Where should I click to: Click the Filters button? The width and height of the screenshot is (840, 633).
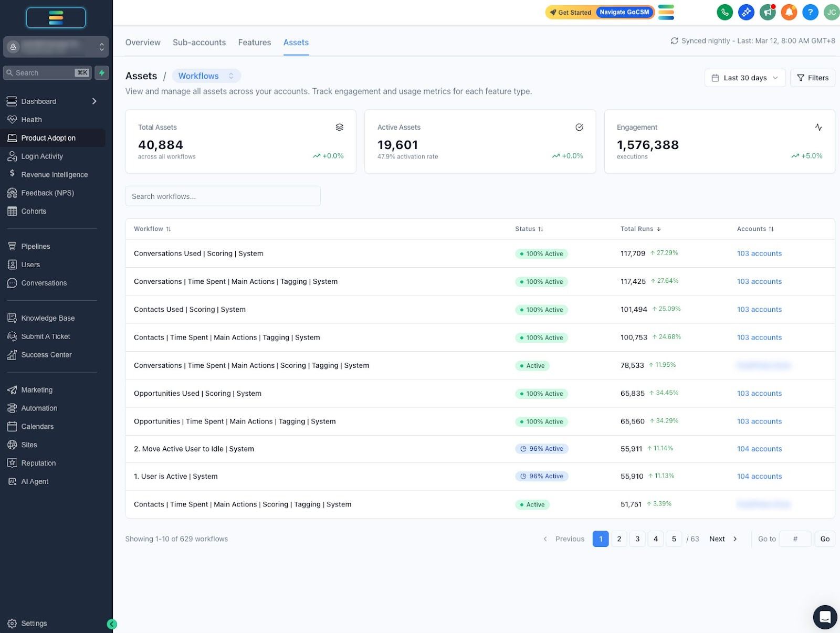pos(812,78)
